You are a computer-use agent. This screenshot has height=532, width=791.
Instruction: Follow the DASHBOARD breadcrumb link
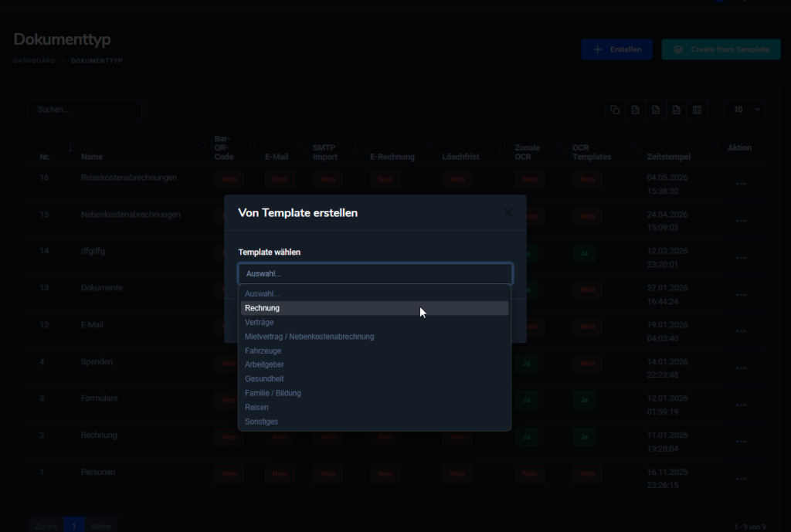(34, 60)
